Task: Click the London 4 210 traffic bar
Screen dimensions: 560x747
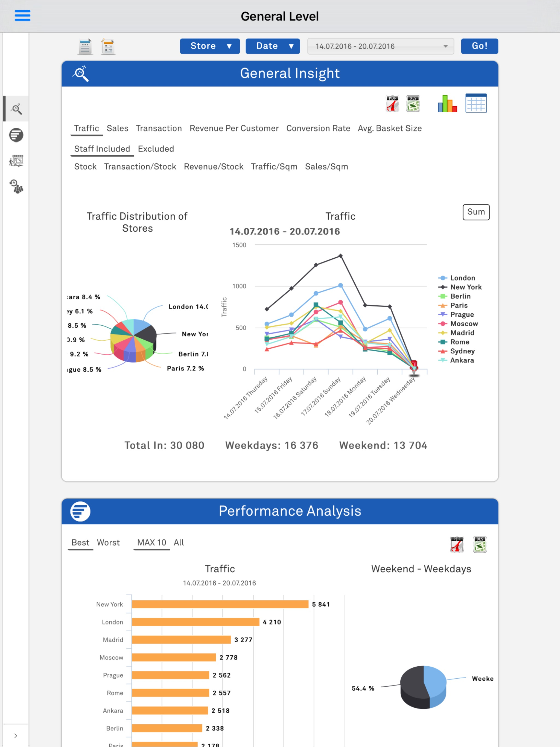Action: click(x=196, y=622)
